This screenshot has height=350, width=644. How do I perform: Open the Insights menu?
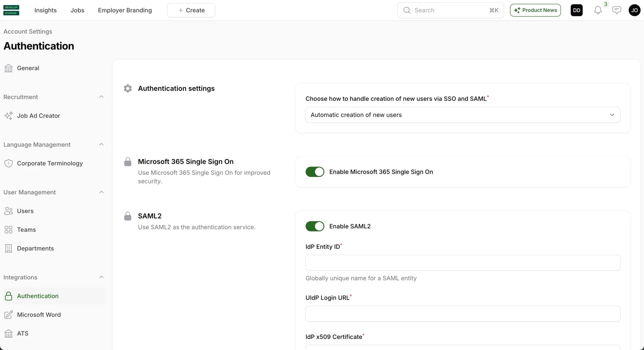(46, 10)
